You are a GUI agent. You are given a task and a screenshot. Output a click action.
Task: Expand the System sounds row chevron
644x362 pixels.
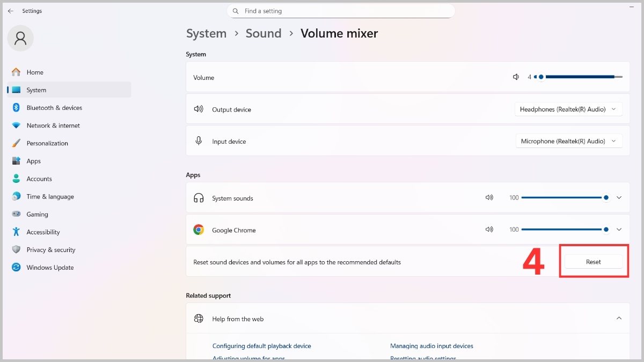(x=619, y=198)
